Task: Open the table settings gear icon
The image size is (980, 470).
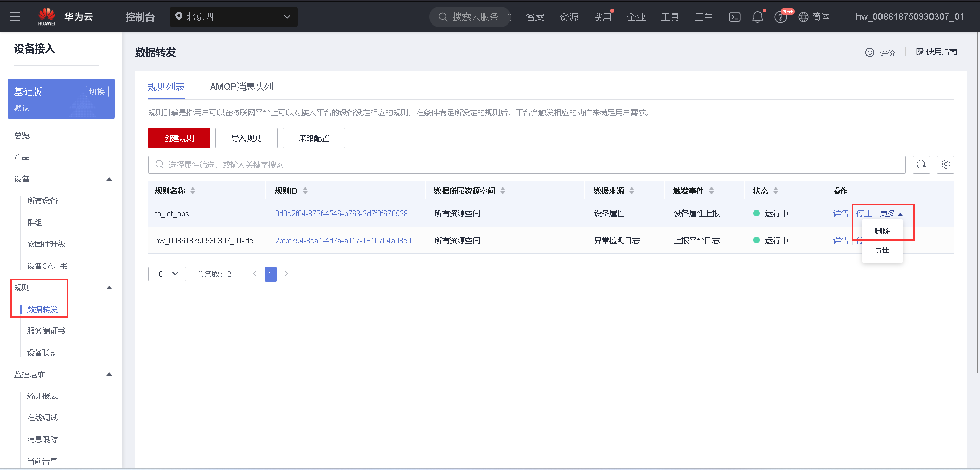Action: pos(945,165)
